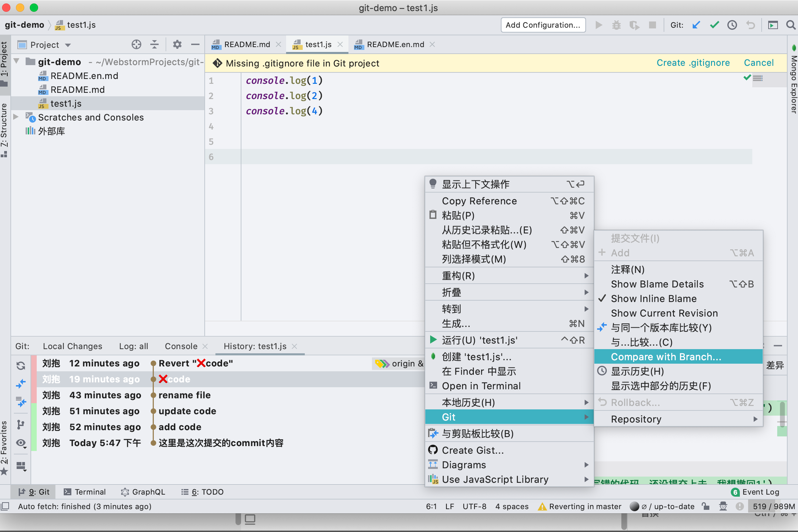Switch to the README.md editor tab
The width and height of the screenshot is (798, 532).
(x=247, y=45)
